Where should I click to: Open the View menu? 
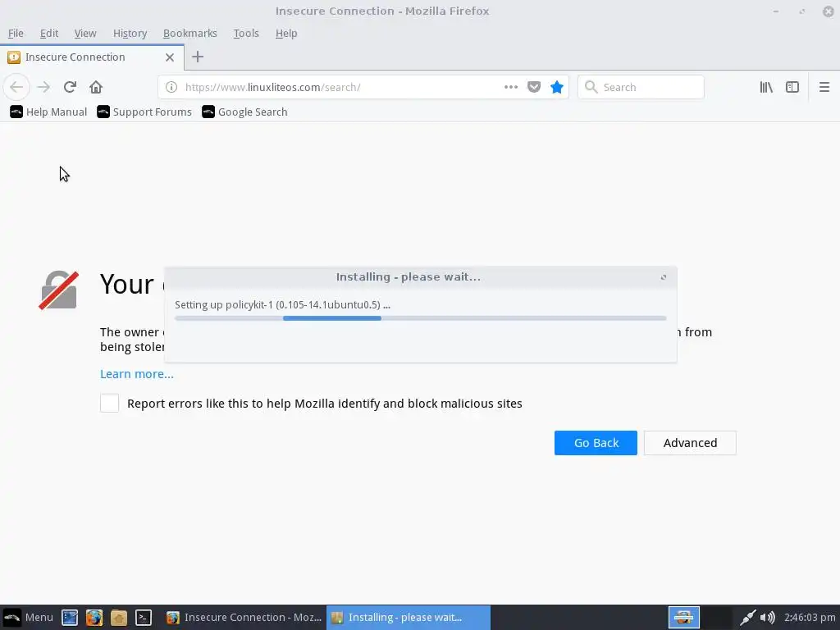point(85,33)
